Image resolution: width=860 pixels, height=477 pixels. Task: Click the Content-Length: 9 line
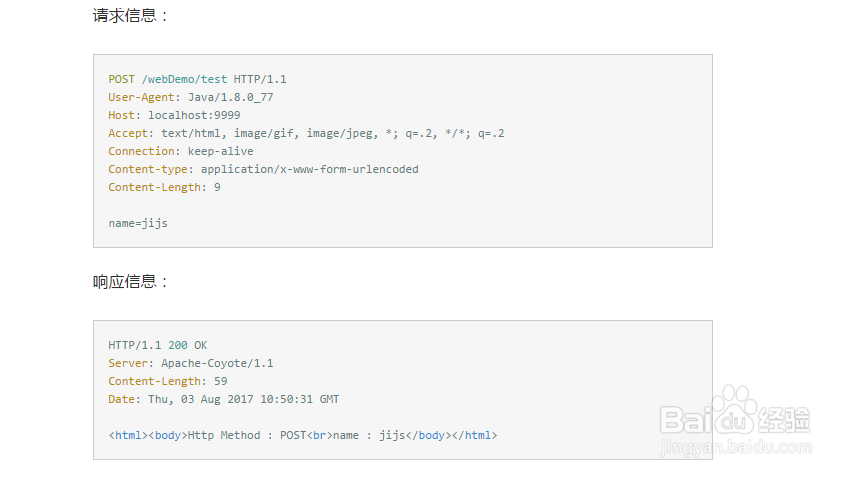coord(164,187)
